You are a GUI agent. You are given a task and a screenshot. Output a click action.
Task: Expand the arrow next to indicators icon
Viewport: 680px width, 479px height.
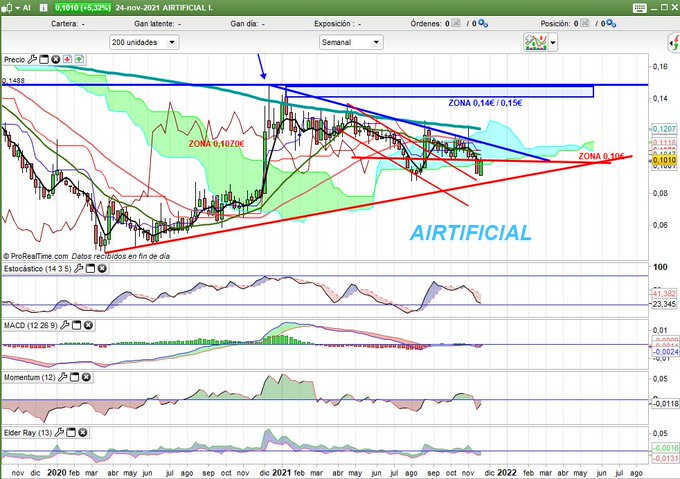(x=553, y=42)
